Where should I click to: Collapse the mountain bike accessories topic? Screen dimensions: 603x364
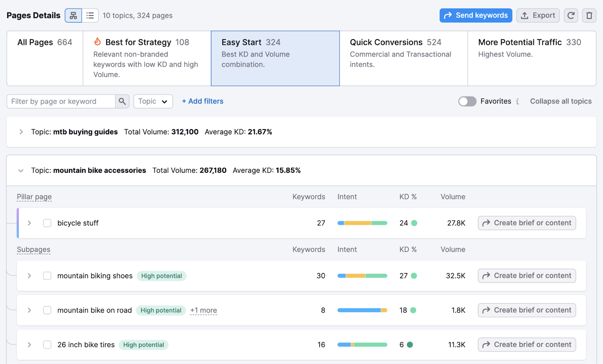click(x=21, y=170)
